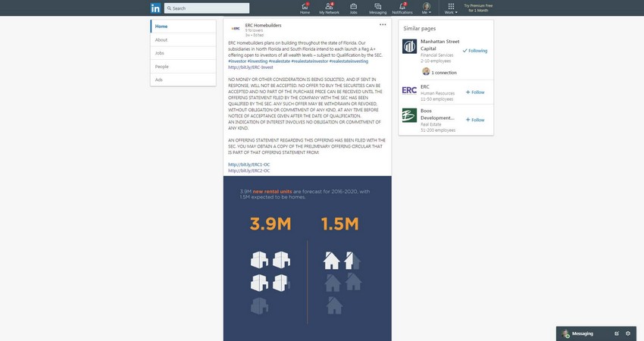Open the post's three-dot options menu
This screenshot has width=644, height=341.
point(383,25)
